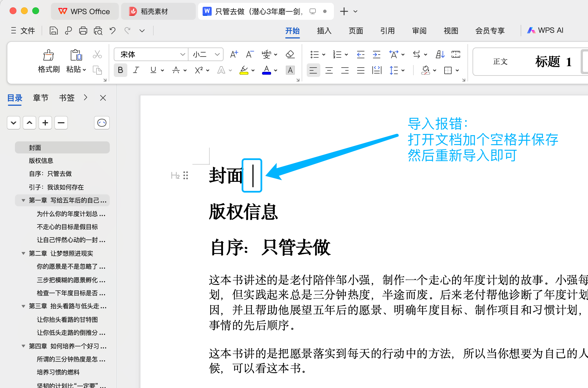Viewport: 588px width, 388px height.
Task: Switch to the 插入 ribbon tab
Action: [x=324, y=31]
